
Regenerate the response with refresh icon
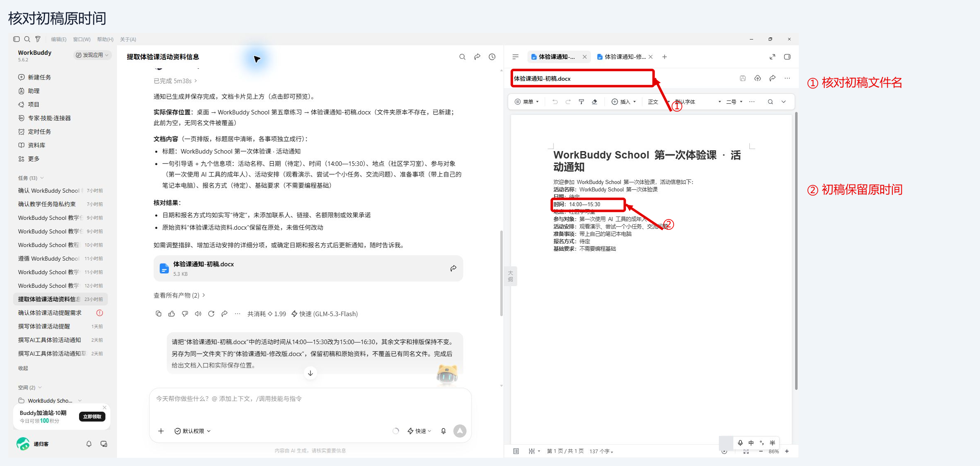211,314
